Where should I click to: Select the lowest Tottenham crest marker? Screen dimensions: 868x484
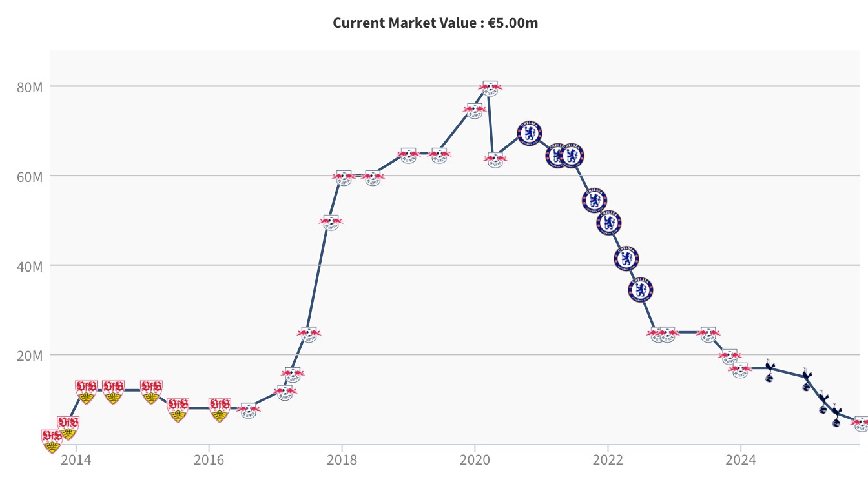[837, 417]
